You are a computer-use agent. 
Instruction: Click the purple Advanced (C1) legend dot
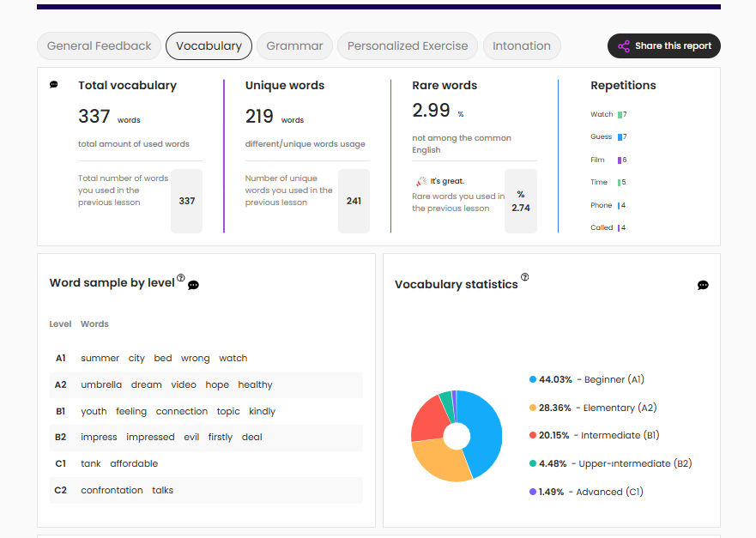(x=533, y=492)
